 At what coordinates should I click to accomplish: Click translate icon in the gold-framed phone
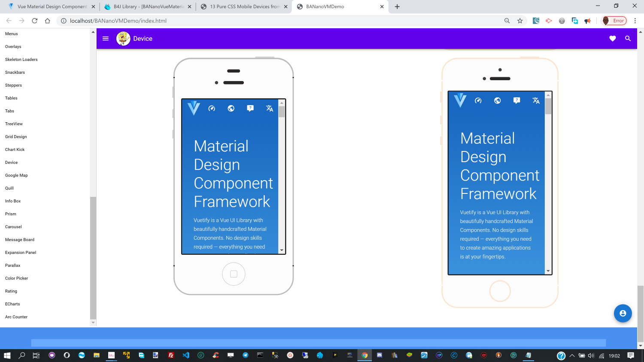pos(536,100)
